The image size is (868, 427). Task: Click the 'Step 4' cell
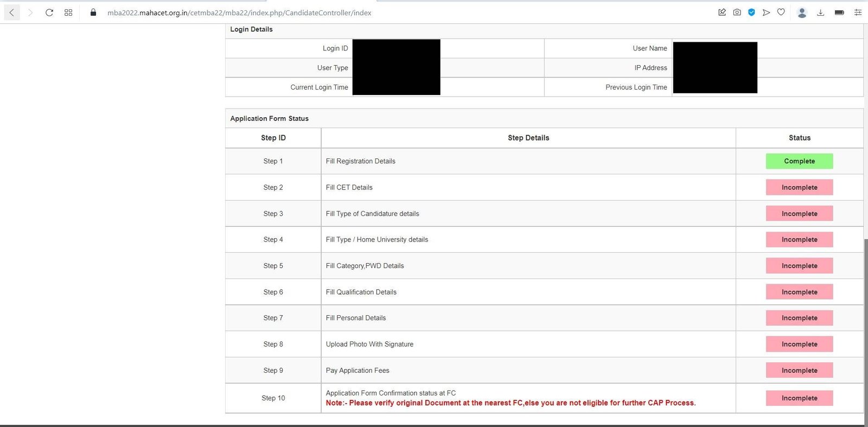pyautogui.click(x=273, y=239)
